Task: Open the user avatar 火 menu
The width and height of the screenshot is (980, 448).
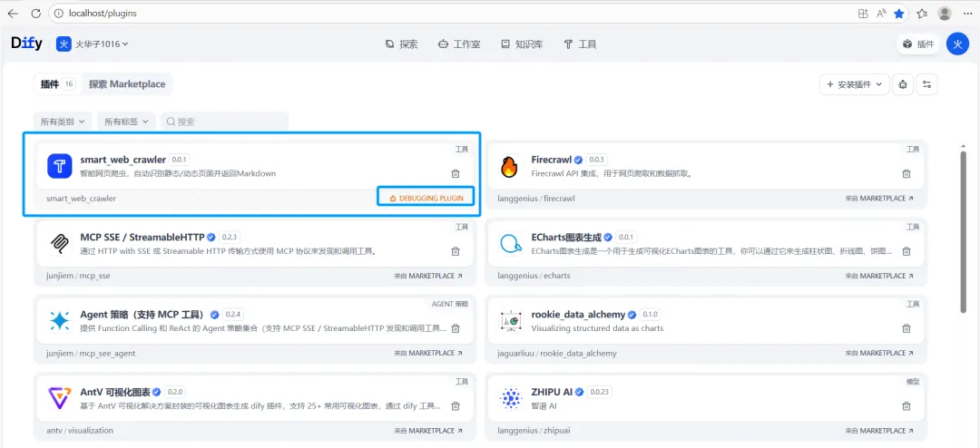Action: coord(957,44)
